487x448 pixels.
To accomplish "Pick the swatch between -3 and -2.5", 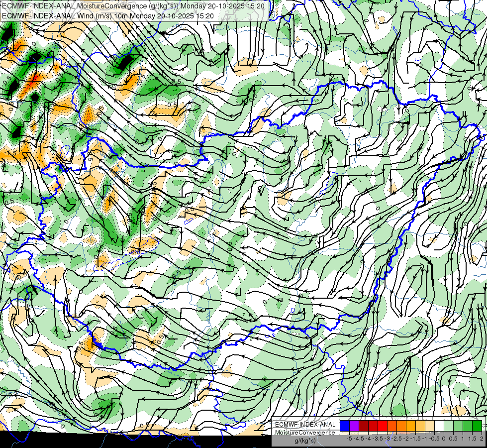I will click(x=392, y=426).
